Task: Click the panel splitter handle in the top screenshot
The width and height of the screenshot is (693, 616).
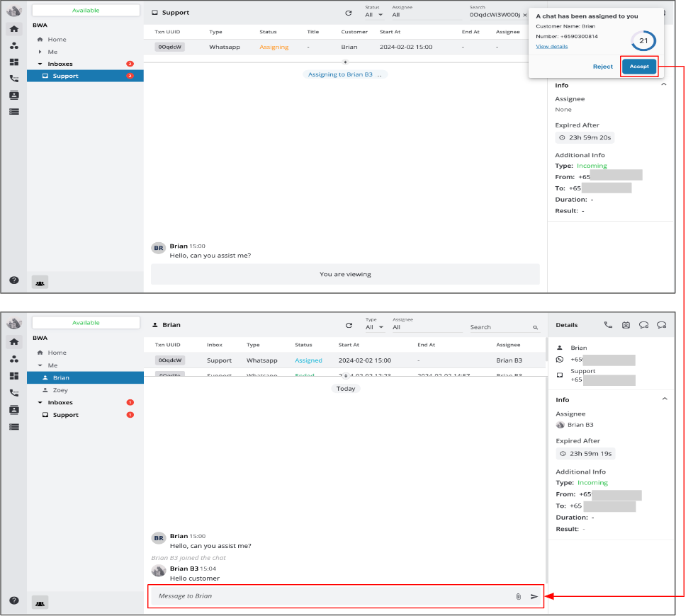Action: [x=346, y=62]
